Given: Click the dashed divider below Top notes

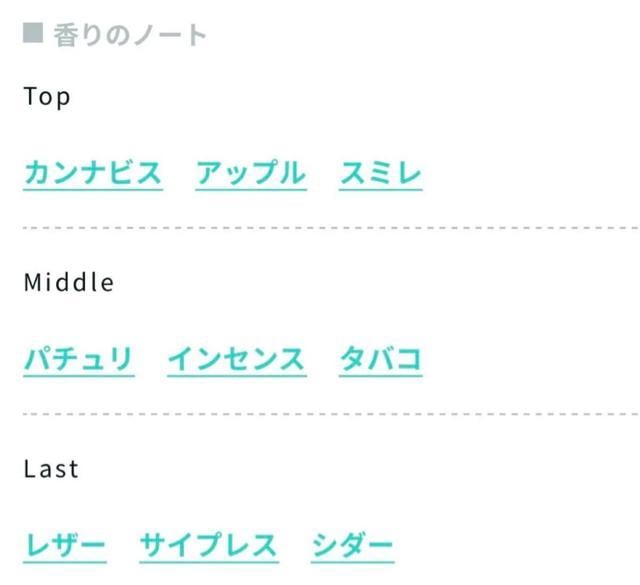Looking at the screenshot, I should point(331,228).
